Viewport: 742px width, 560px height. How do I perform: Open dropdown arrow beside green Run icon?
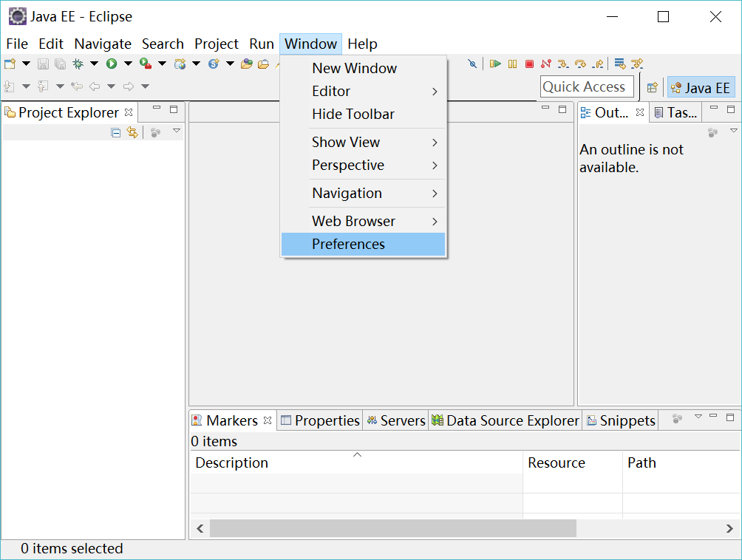point(128,64)
